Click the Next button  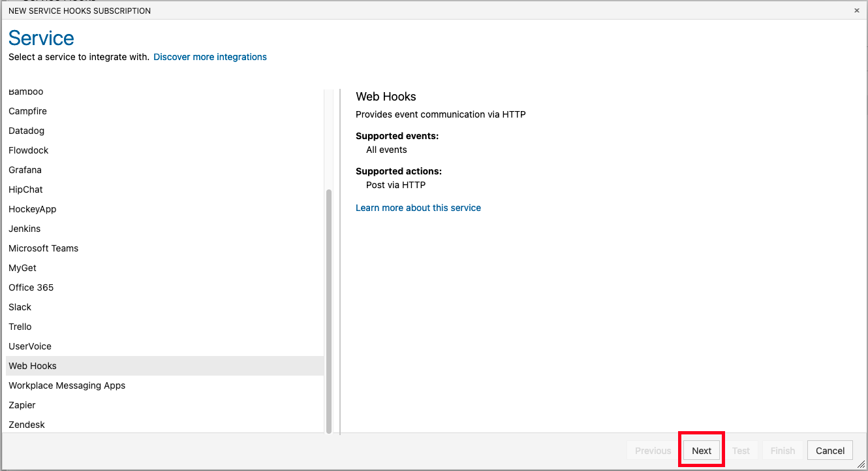[x=702, y=451]
